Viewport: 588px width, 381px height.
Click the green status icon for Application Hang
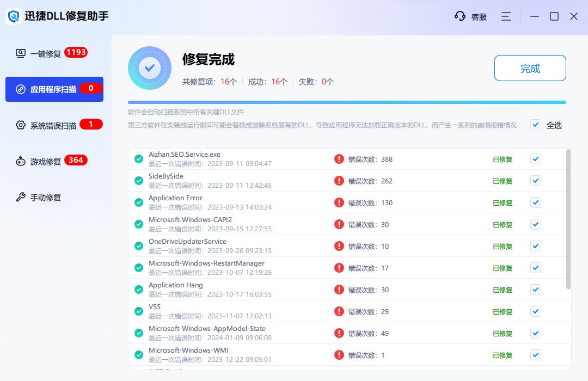click(x=139, y=290)
